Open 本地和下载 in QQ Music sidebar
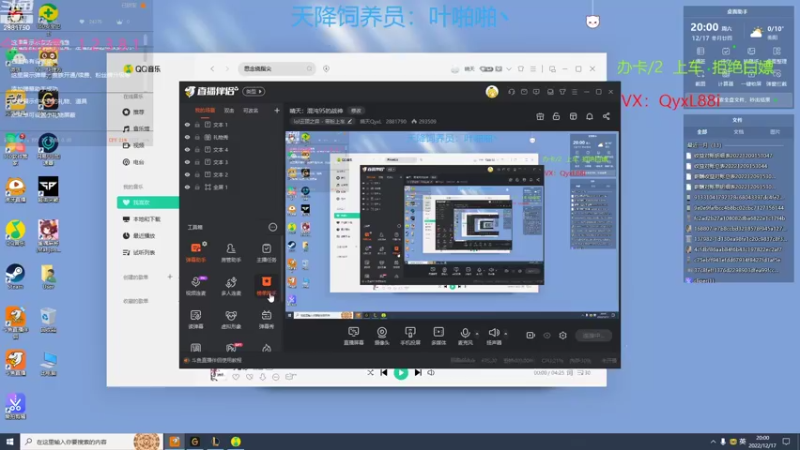Image resolution: width=800 pixels, height=450 pixels. (x=142, y=219)
